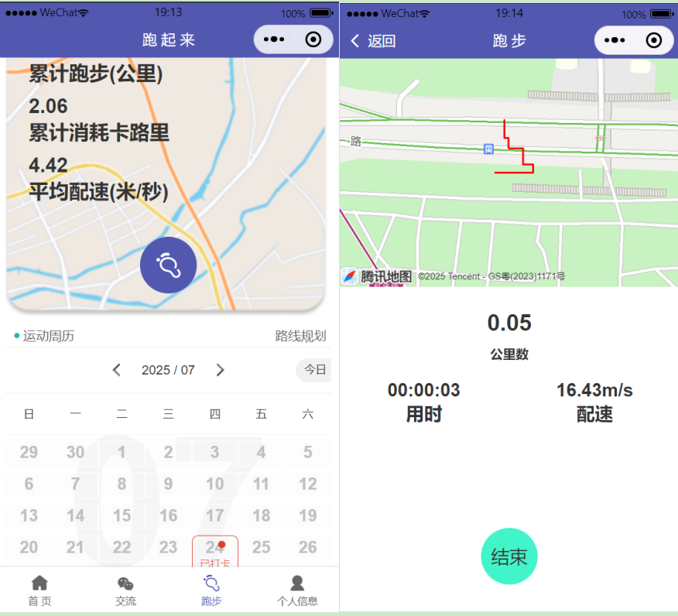Select date 1 in calendar

click(122, 452)
